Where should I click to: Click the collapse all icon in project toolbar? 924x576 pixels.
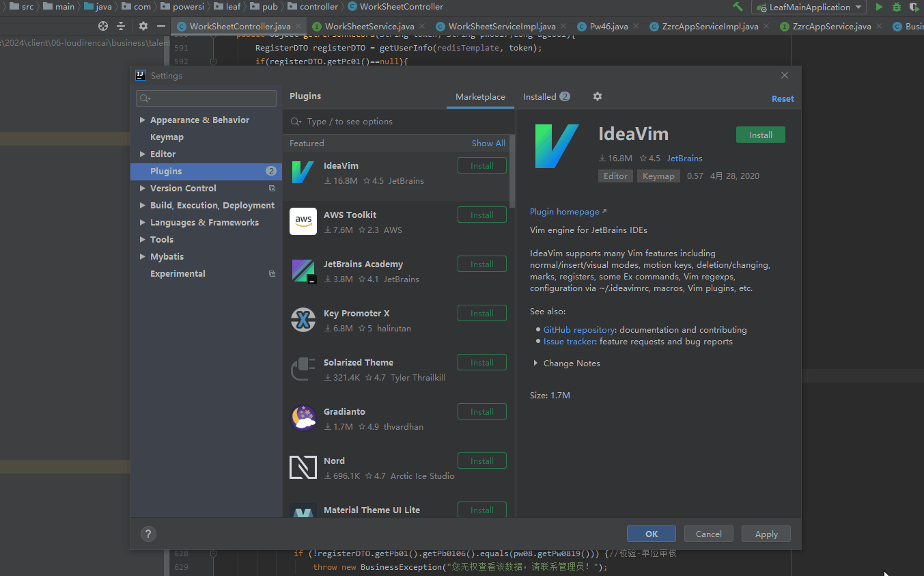[121, 26]
